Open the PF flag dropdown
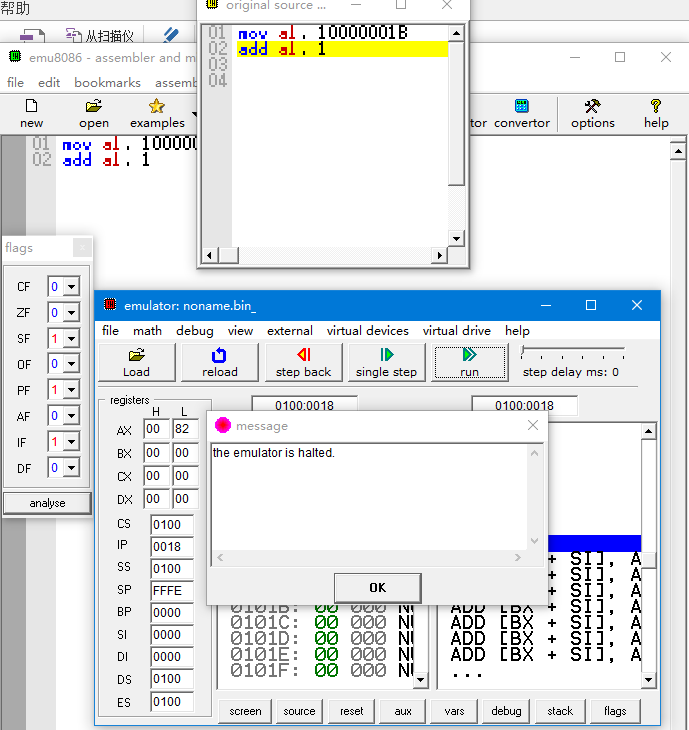This screenshot has width=689, height=730. click(71, 390)
